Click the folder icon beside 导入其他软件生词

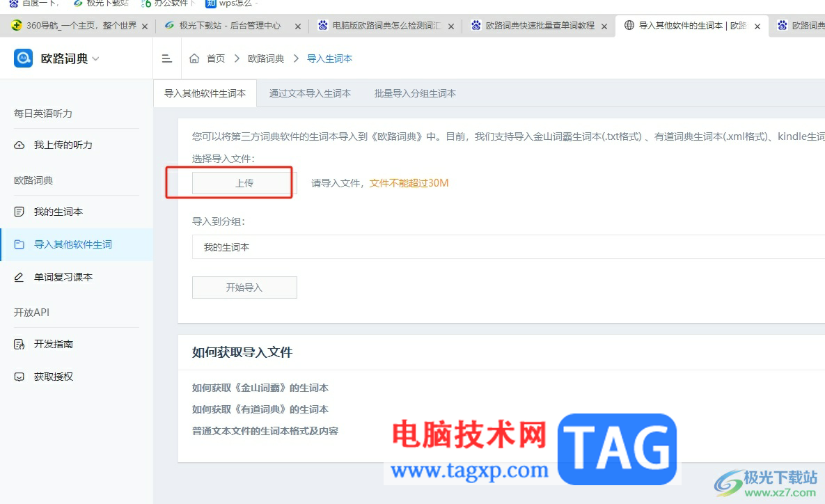[x=19, y=244]
